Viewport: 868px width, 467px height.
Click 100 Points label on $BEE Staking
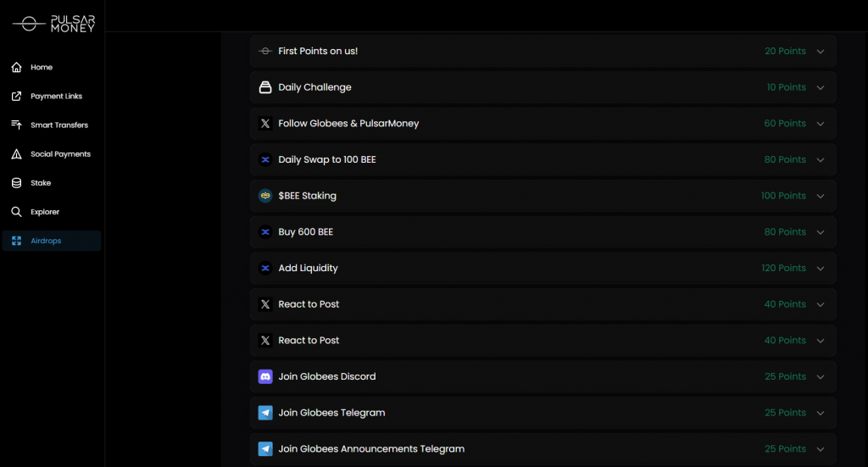[783, 196]
